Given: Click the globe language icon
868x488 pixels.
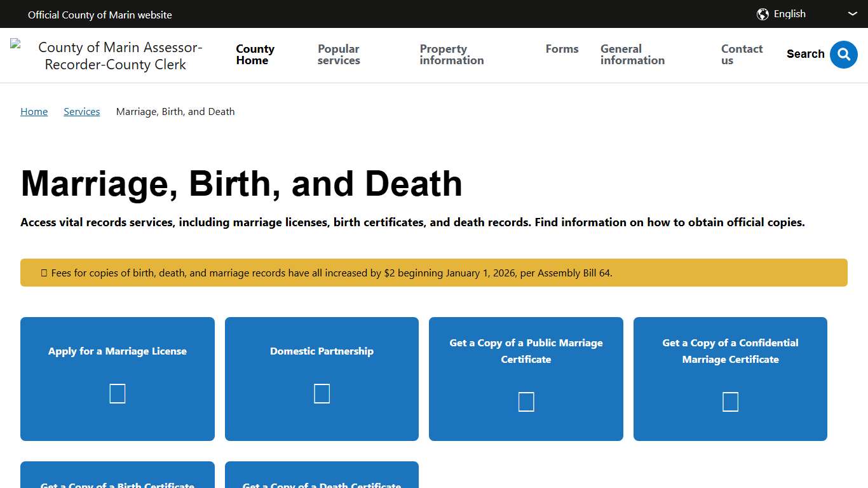Looking at the screenshot, I should [762, 13].
